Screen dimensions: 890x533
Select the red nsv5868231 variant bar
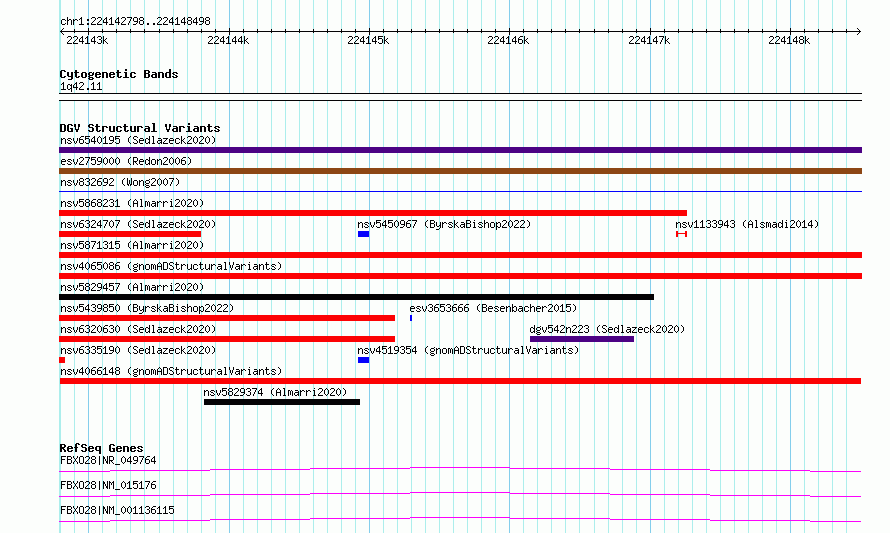(373, 213)
